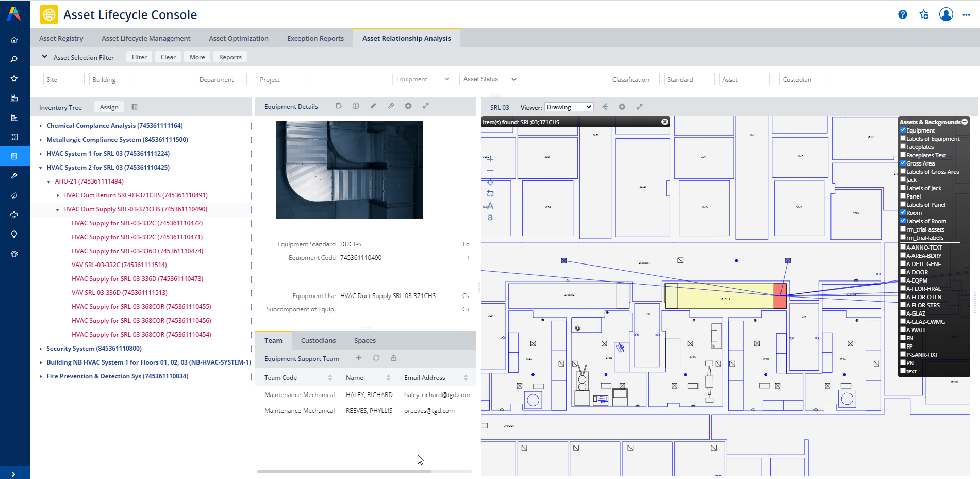Enable the Labels of Equipment checkbox

point(903,138)
